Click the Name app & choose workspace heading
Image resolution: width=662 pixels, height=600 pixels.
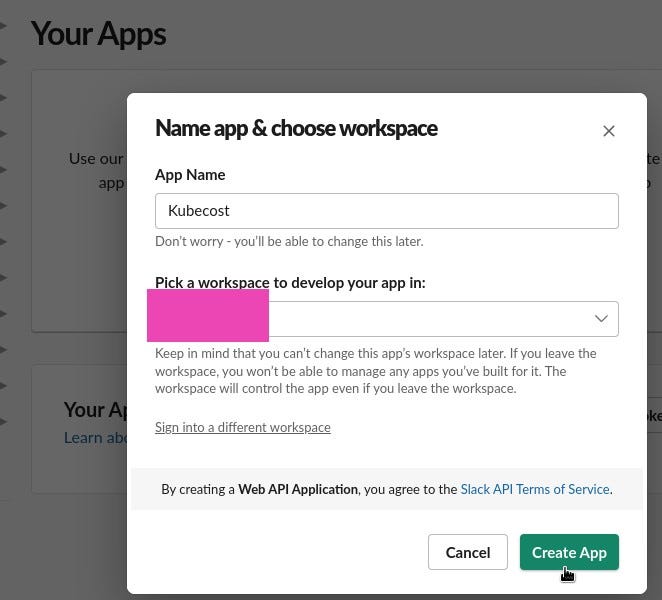tap(296, 128)
